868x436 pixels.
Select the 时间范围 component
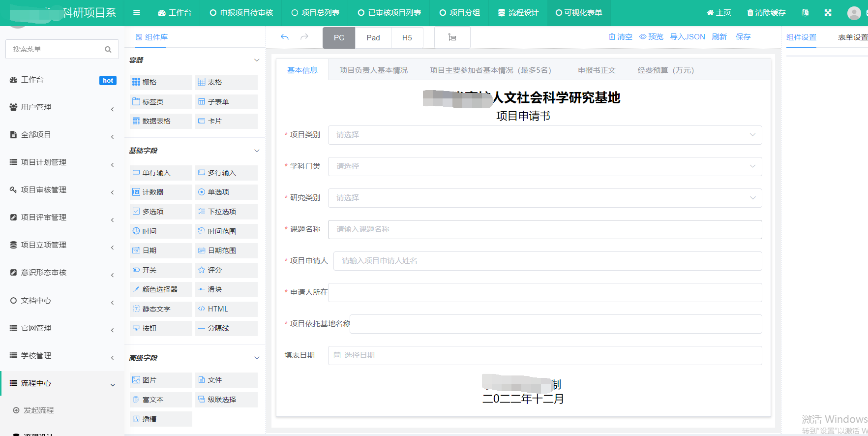pyautogui.click(x=226, y=231)
